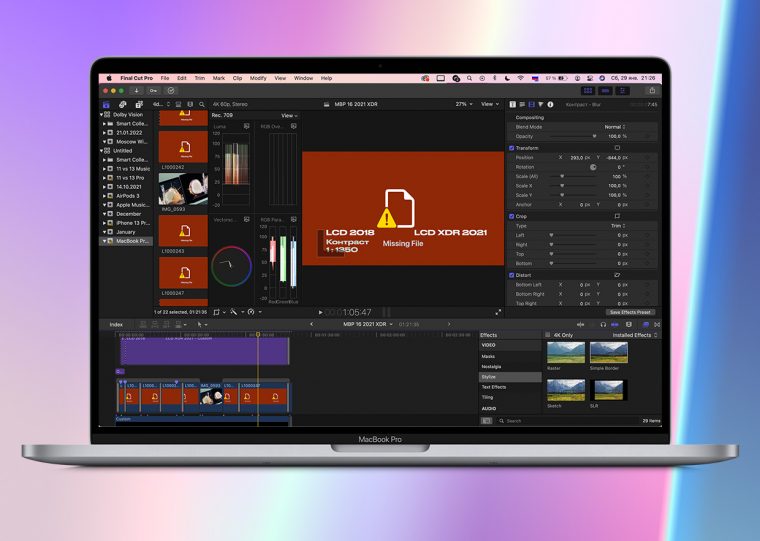The width and height of the screenshot is (760, 541).
Task: Collapse the Dolby Vision library
Action: [102, 115]
